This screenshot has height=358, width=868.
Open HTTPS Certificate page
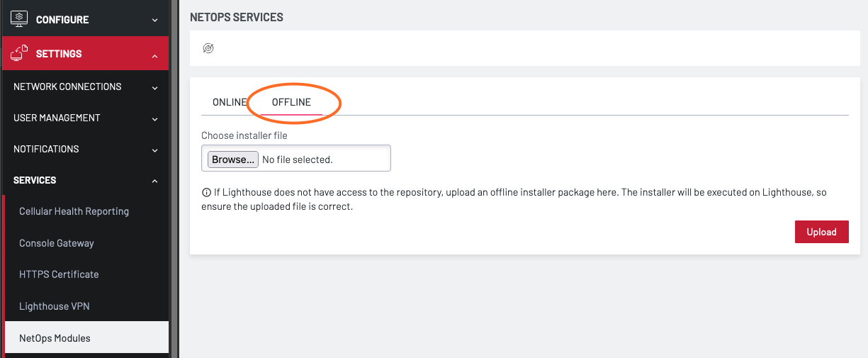[86, 274]
